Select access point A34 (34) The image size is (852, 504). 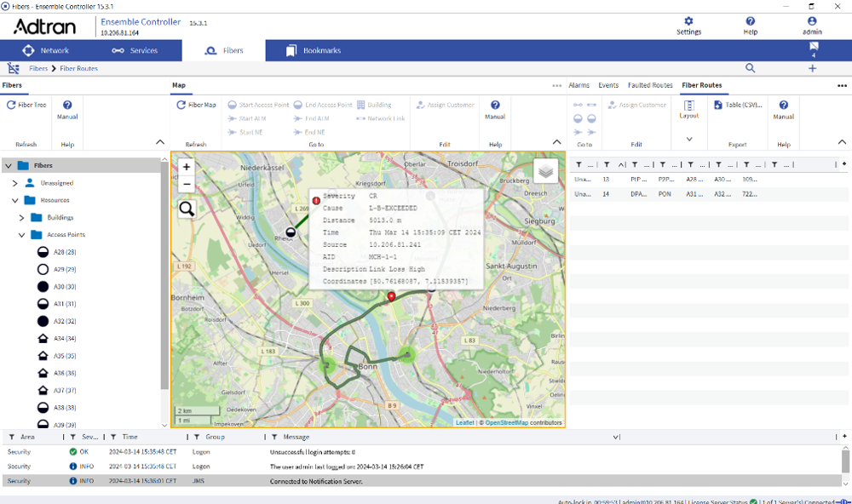click(x=56, y=339)
